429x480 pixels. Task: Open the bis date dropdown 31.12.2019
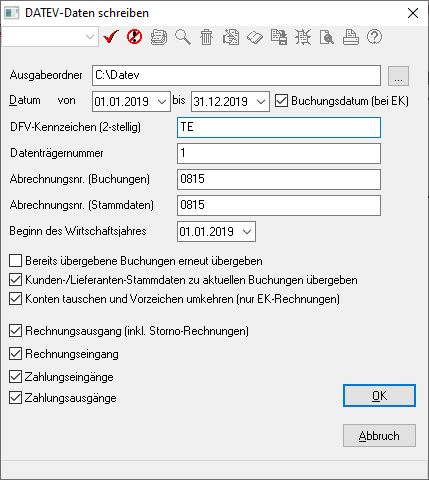pos(261,101)
